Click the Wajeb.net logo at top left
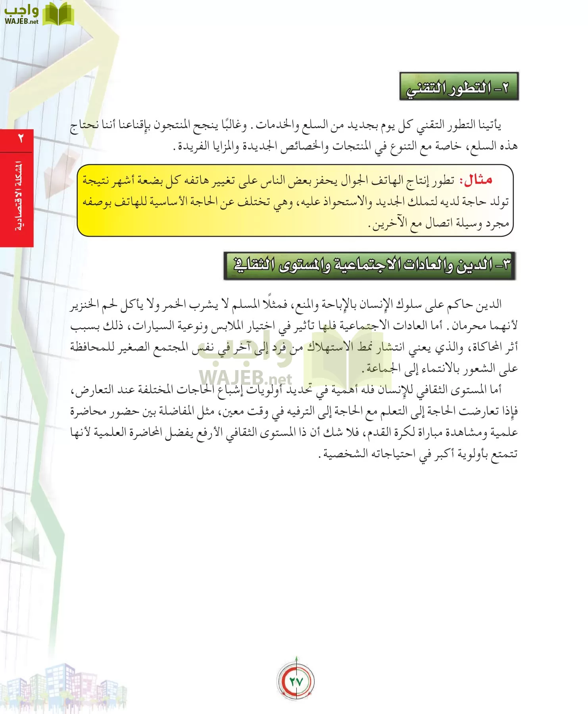Image resolution: width=588 pixels, height=714 pixels. coord(38,14)
